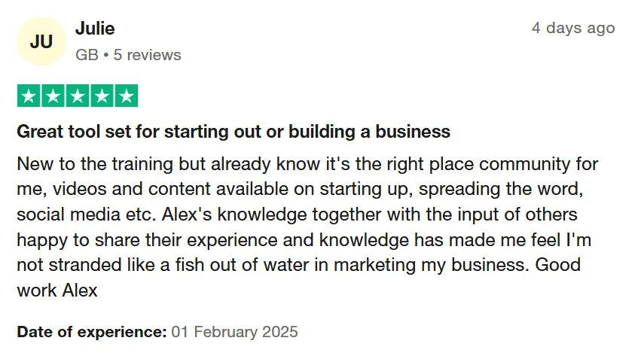Click the third green rating star
Image resolution: width=644 pixels, height=353 pixels.
pyautogui.click(x=78, y=96)
